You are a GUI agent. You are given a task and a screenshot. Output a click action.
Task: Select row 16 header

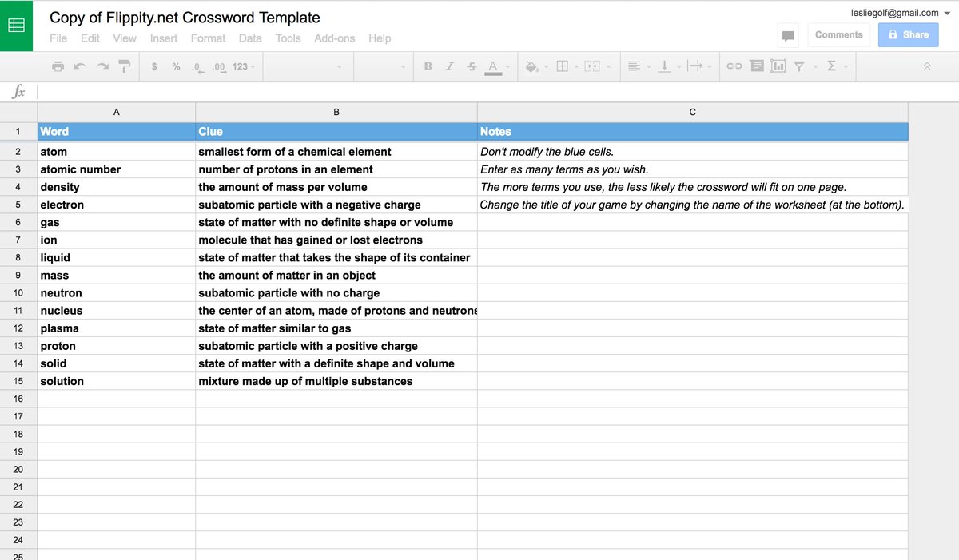click(x=18, y=399)
